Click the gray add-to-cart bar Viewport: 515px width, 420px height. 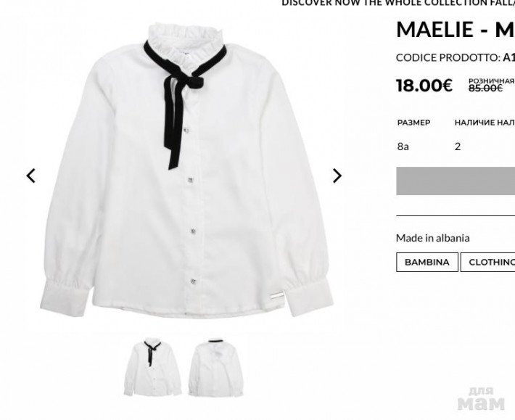point(456,181)
